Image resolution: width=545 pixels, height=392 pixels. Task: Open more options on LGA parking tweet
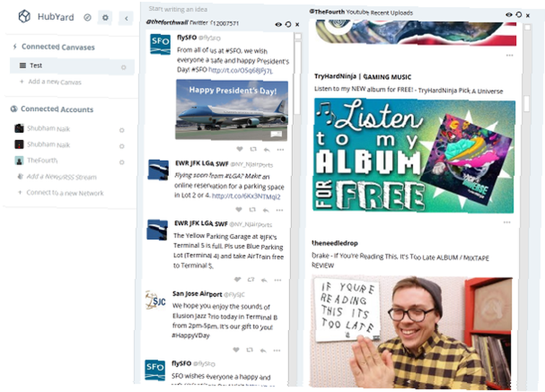280,210
